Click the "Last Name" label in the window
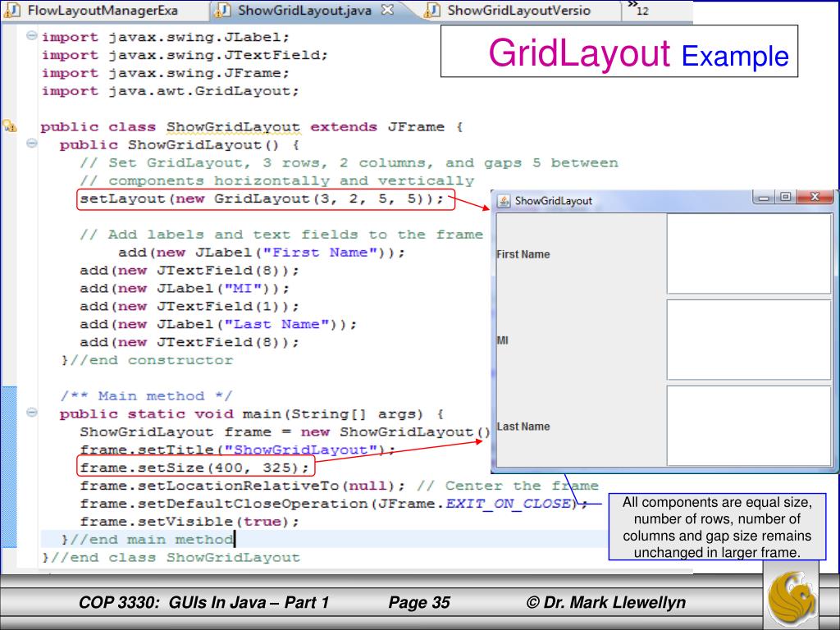840x630 pixels. tap(523, 427)
